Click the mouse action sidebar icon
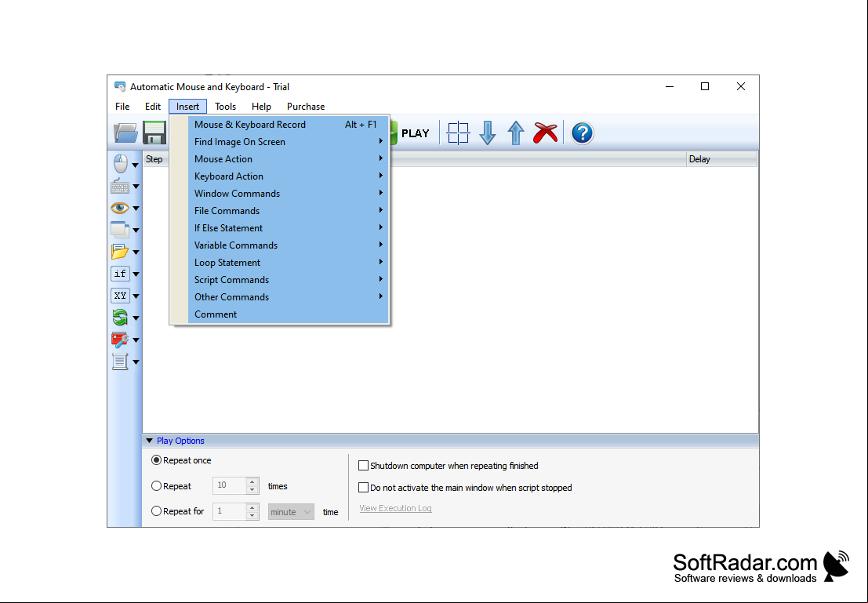Viewport: 868px width, 603px height. 120,164
